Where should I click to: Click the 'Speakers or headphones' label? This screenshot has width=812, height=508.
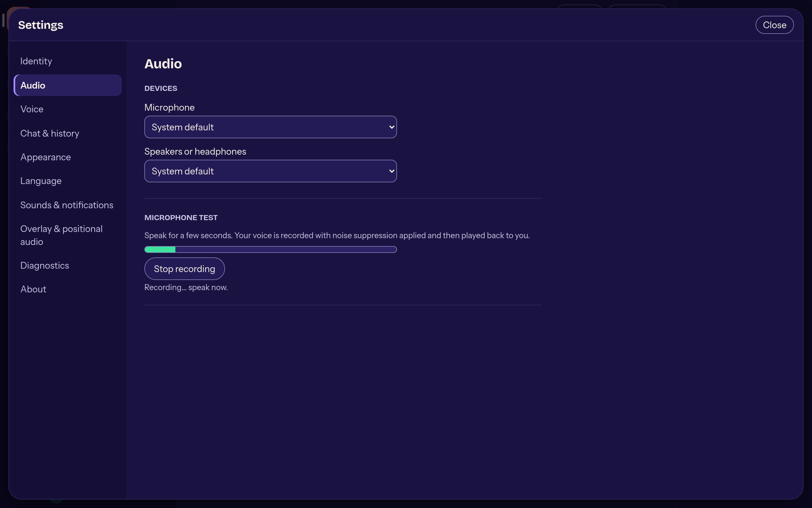pyautogui.click(x=195, y=152)
